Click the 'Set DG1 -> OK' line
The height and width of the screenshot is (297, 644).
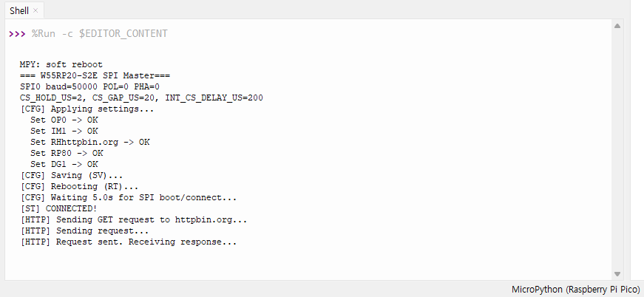(x=64, y=164)
